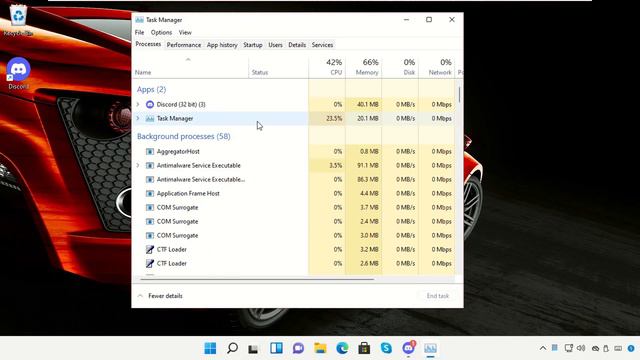Open Task View on the taskbar
640x360 pixels.
coord(254,348)
